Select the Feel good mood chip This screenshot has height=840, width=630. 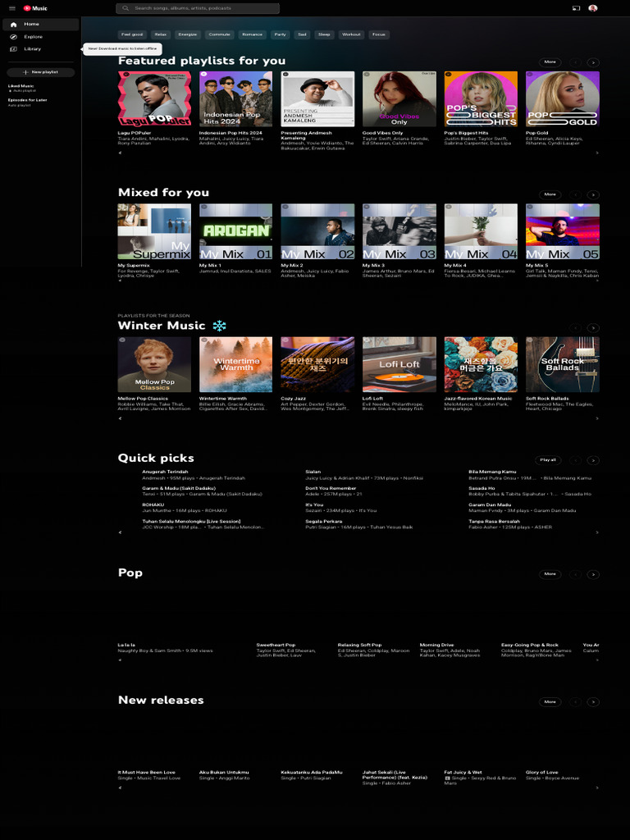(132, 34)
